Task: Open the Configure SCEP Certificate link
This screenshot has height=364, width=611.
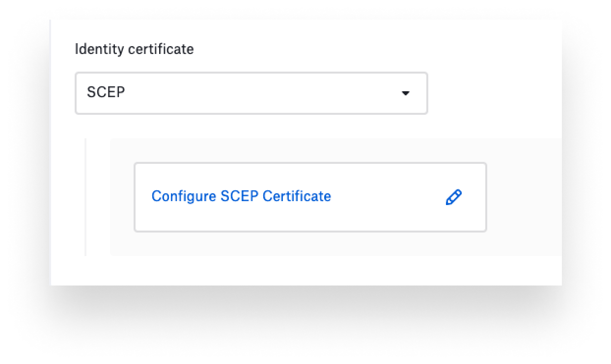Action: 241,196
